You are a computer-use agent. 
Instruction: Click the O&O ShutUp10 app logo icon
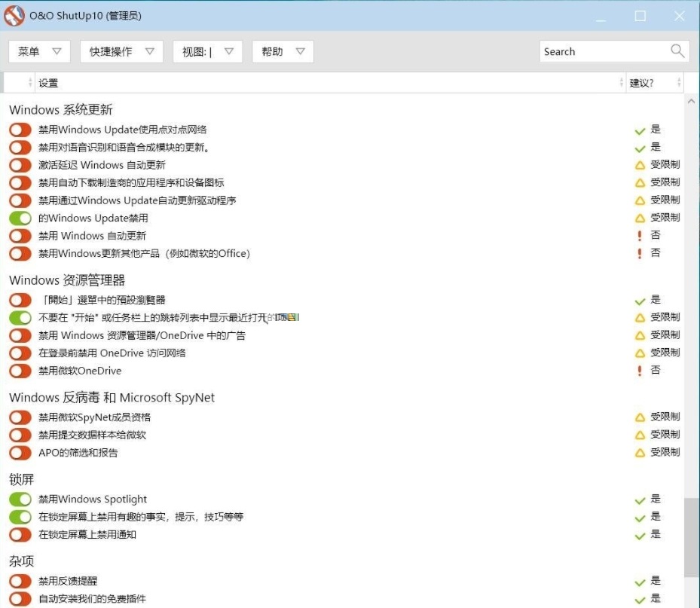coord(14,16)
